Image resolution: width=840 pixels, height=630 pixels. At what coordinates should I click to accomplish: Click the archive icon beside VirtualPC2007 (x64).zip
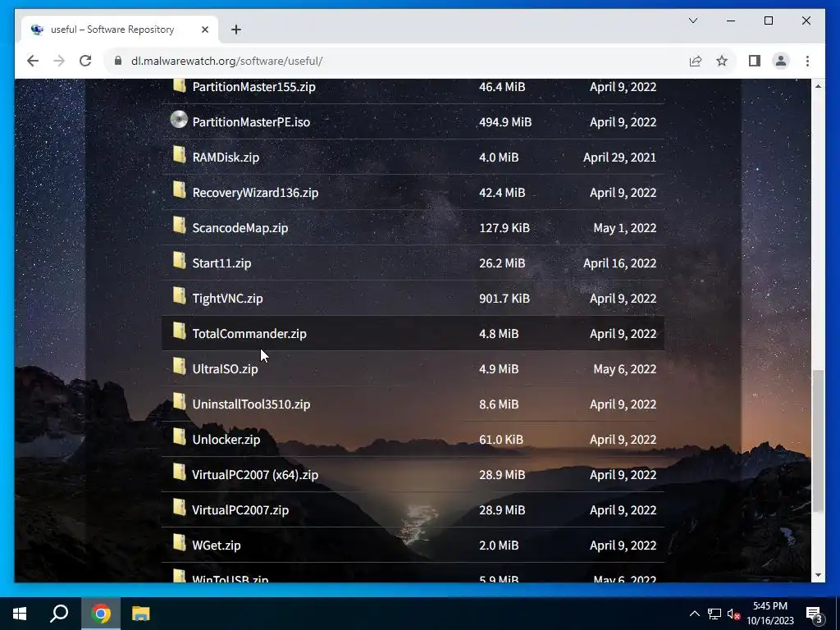click(x=180, y=473)
